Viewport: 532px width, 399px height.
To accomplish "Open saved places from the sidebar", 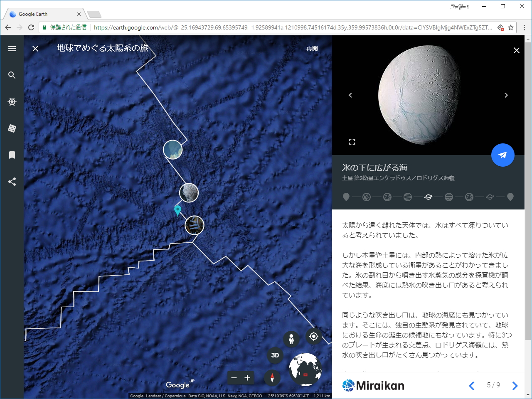I will click(12, 155).
